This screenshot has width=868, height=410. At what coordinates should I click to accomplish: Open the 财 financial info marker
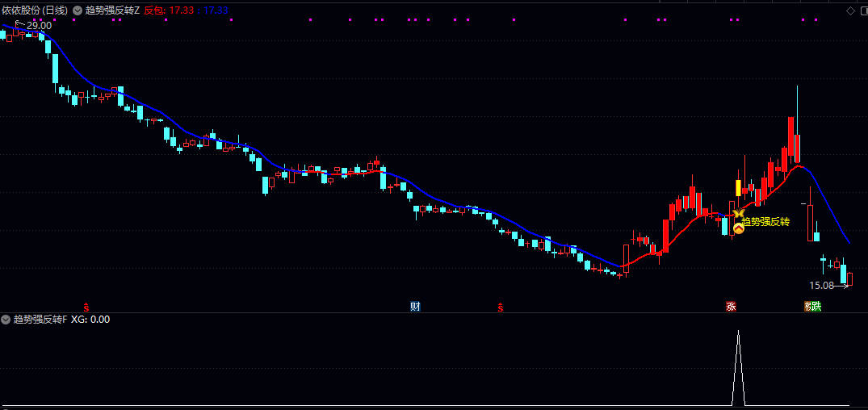pos(415,307)
